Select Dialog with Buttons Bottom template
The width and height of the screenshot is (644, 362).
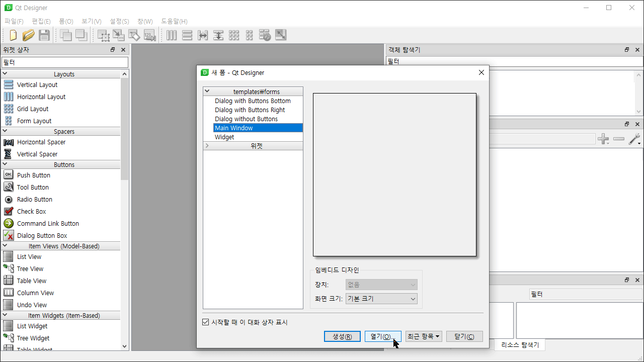point(253,101)
